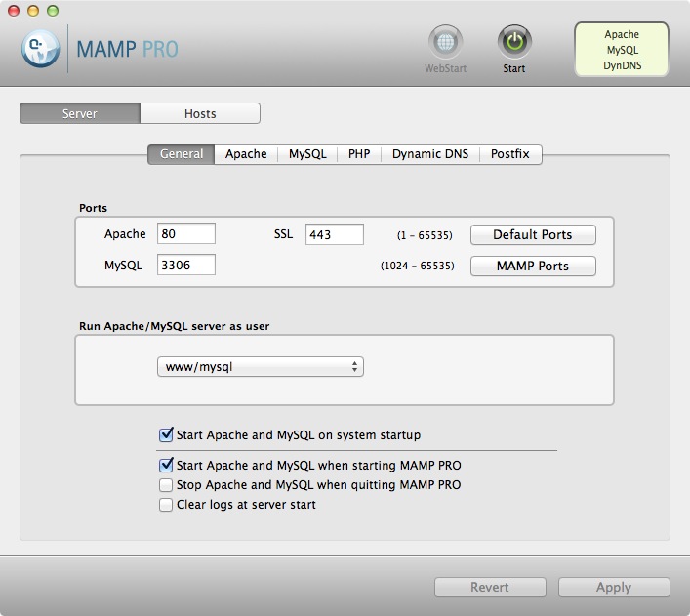Uncheck Start Apache and MySQL on system startup

coord(166,435)
